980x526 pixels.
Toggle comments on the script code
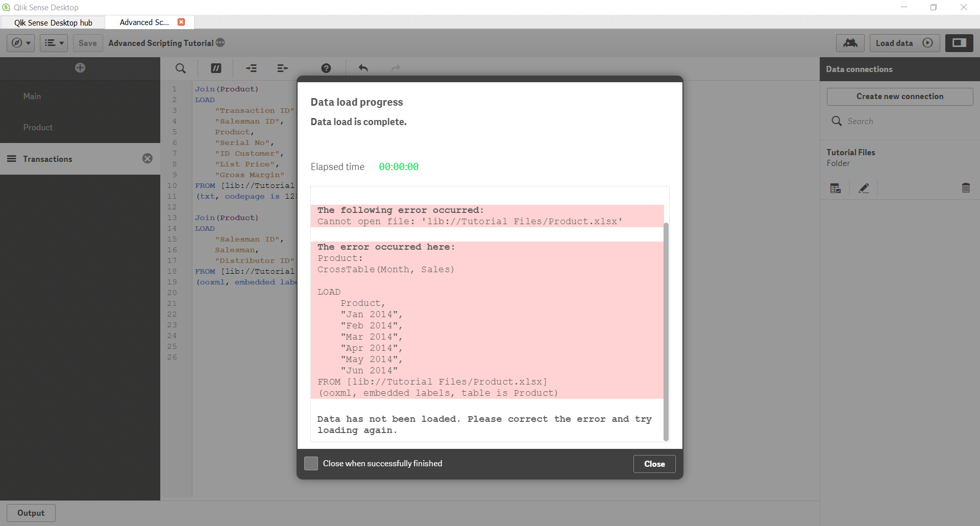215,68
